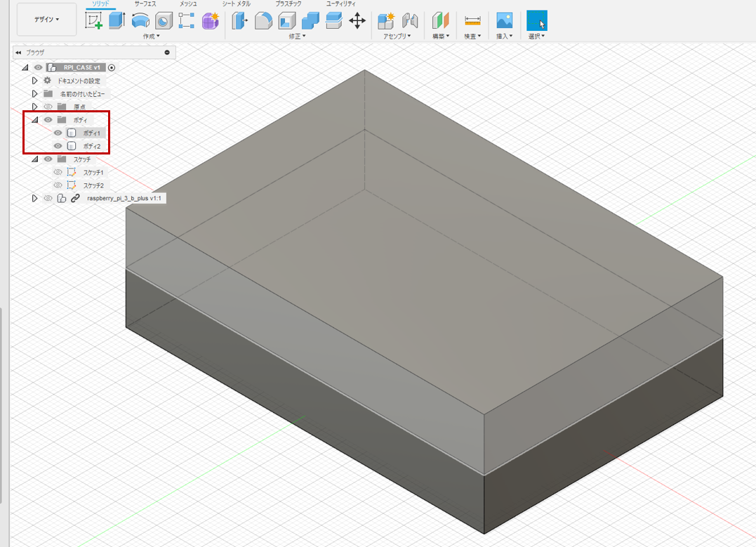Collapse the スケッチ folder node
This screenshot has width=756, height=547.
(34, 159)
